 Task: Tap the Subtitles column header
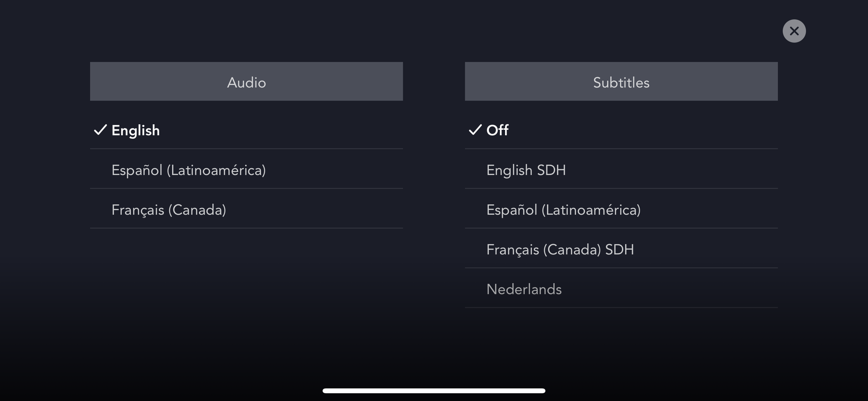coord(621,82)
